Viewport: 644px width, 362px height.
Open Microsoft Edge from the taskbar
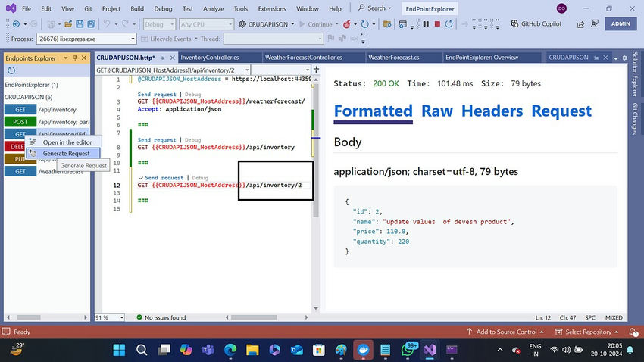tap(230, 350)
